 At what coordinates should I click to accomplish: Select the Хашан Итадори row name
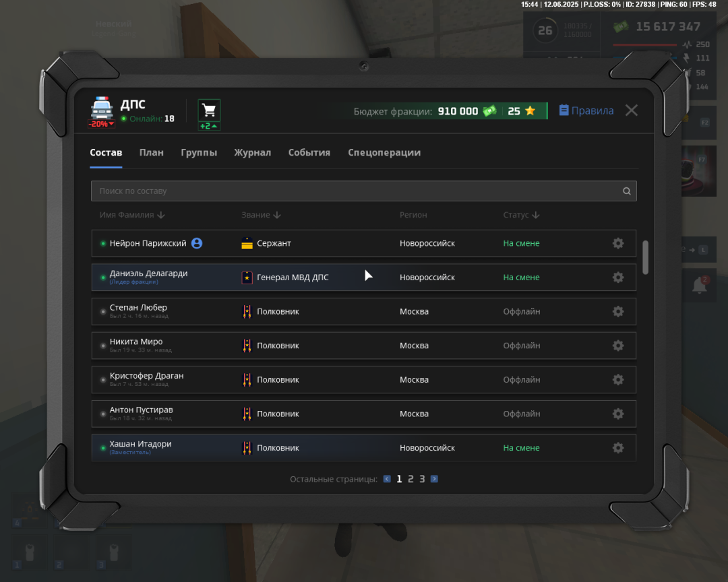pos(141,444)
